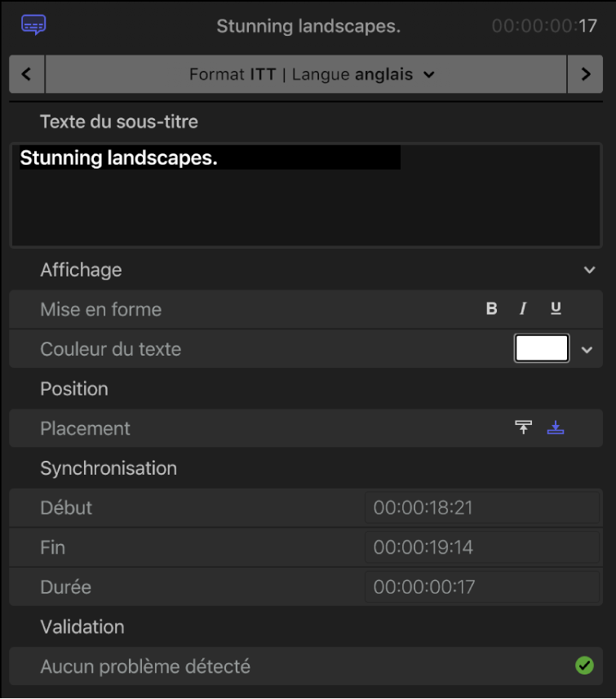Open the text color dropdown chevron
This screenshot has height=699, width=616.
[x=587, y=348]
